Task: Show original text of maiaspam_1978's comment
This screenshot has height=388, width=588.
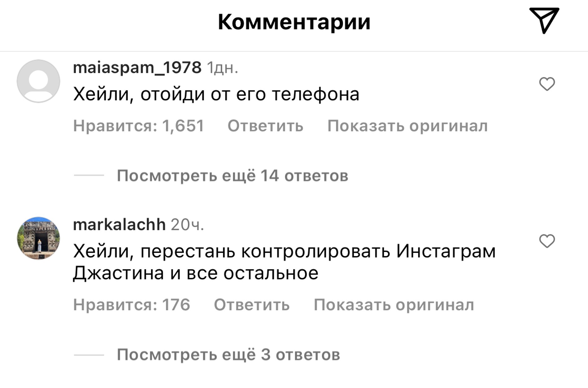Action: coord(407,126)
